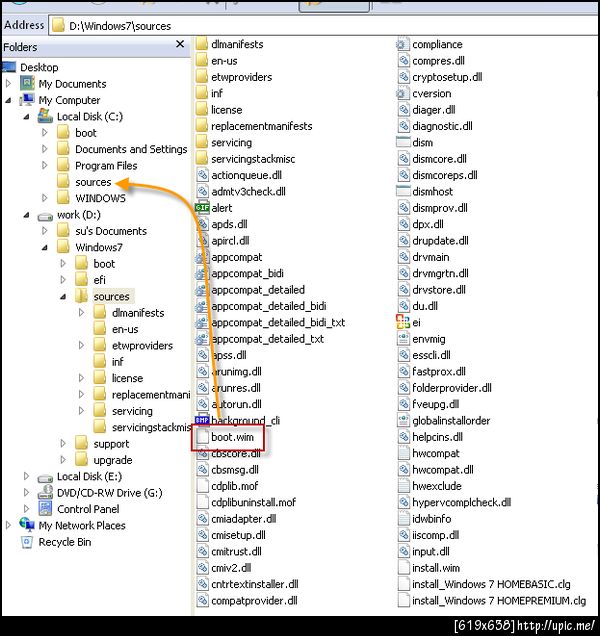Select background_cli BMP file icon
Viewport: 600px width, 636px height.
click(202, 420)
